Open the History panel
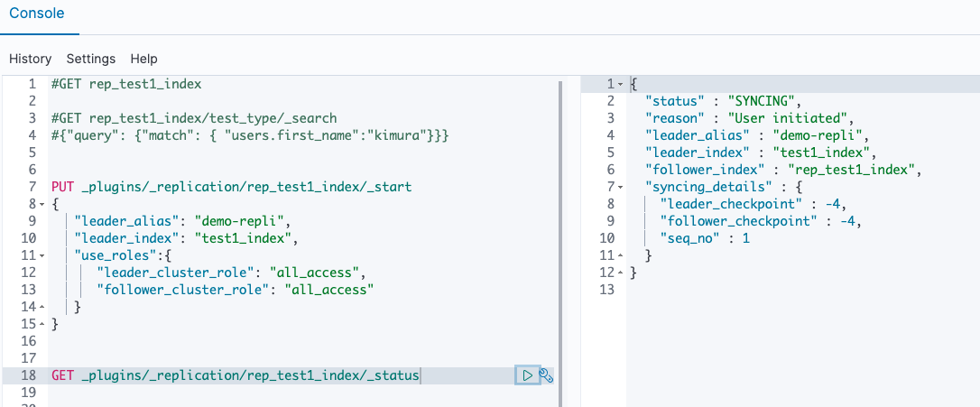 click(x=30, y=59)
